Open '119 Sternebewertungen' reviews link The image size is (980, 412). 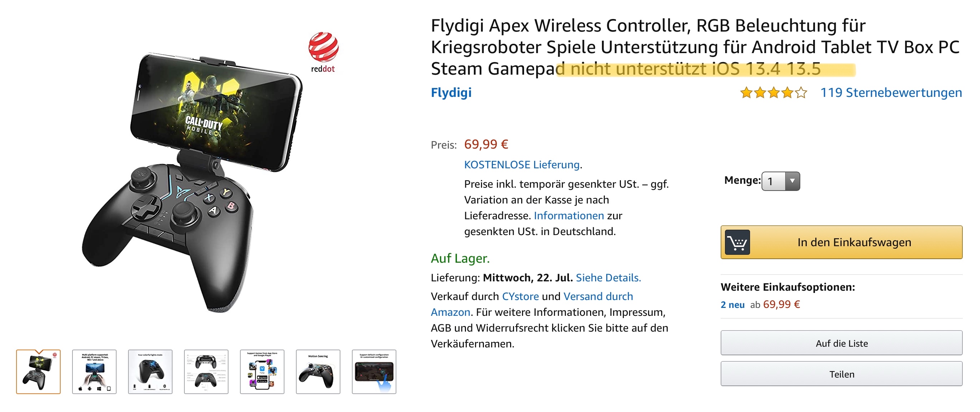click(x=891, y=93)
